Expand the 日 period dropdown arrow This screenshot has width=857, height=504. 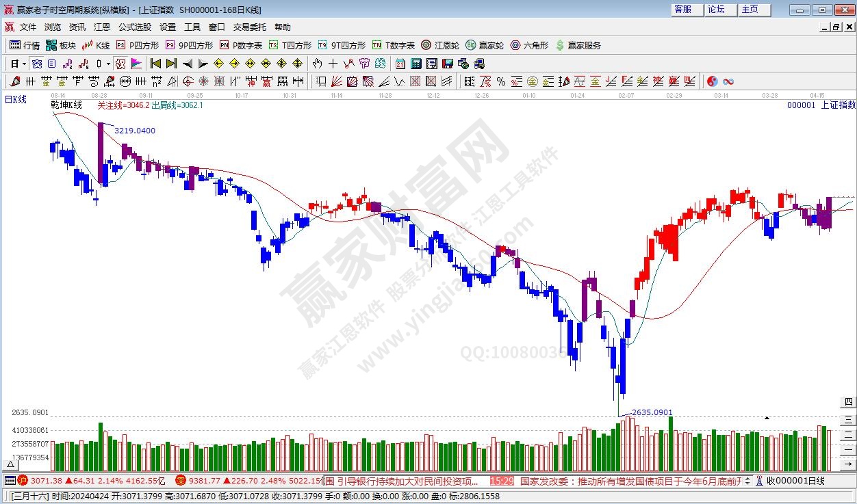(24, 64)
